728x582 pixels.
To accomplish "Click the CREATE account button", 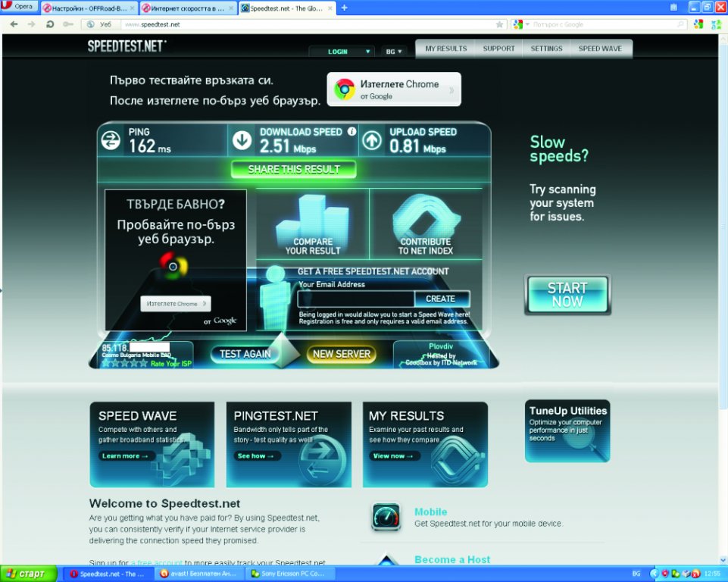I will pyautogui.click(x=441, y=299).
